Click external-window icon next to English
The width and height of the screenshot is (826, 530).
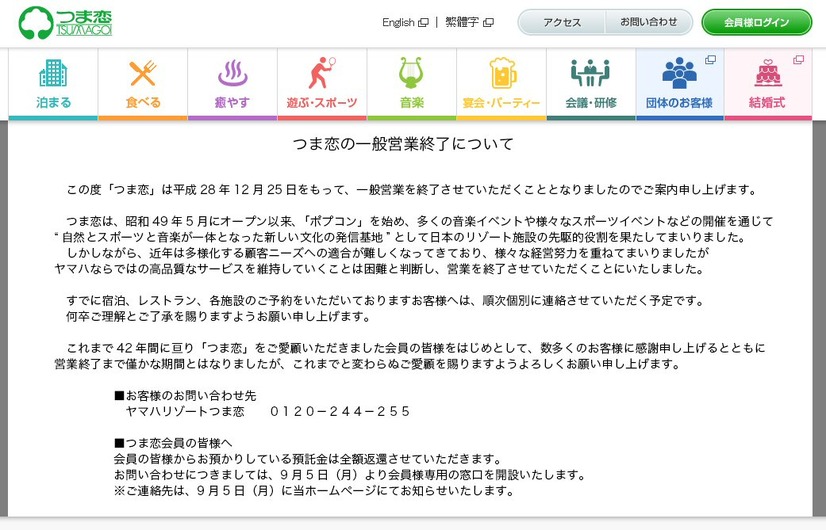point(423,23)
